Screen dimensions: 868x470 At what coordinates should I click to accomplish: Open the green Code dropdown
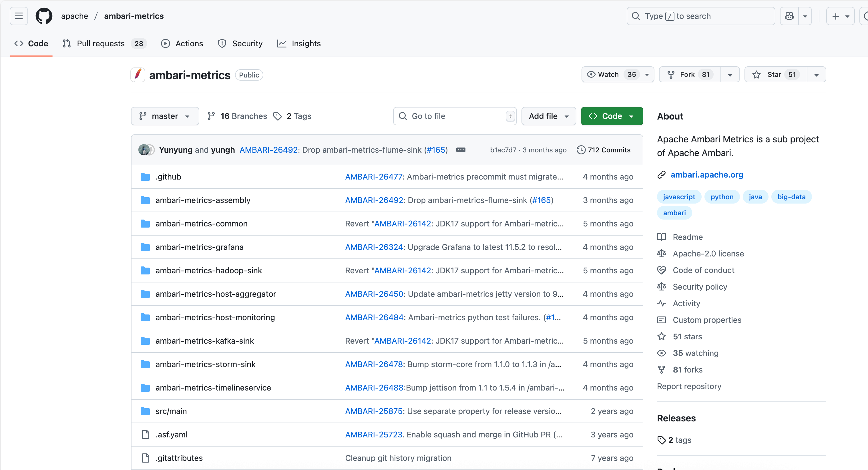612,116
